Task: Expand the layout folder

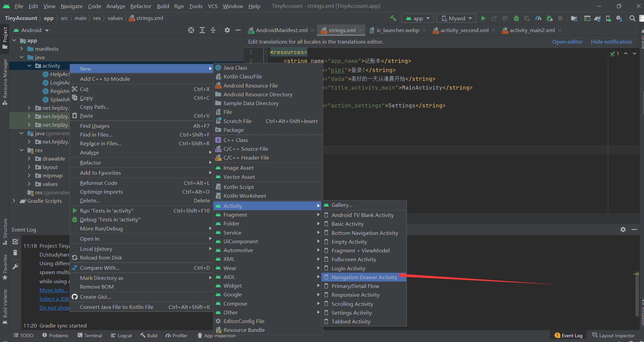Action: [x=29, y=167]
